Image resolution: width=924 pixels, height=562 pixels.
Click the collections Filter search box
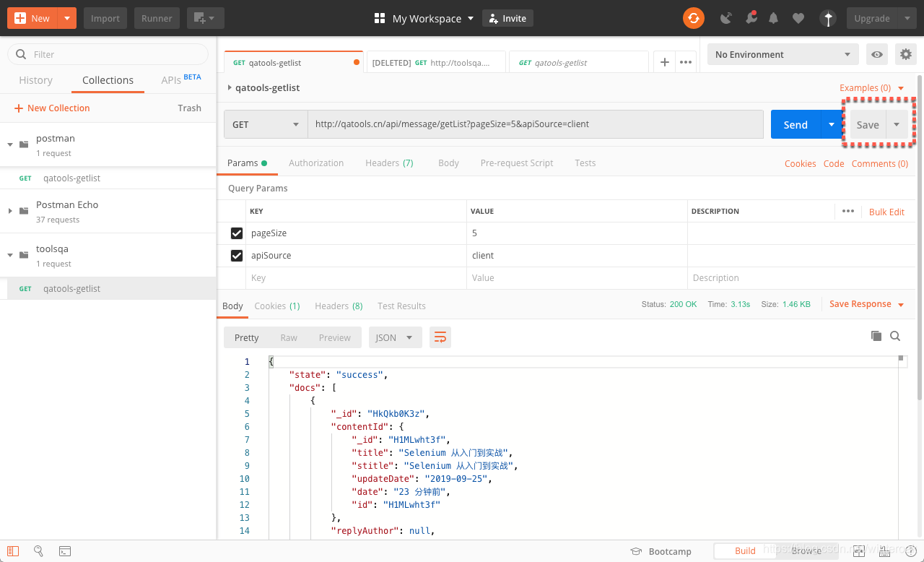[x=108, y=54]
